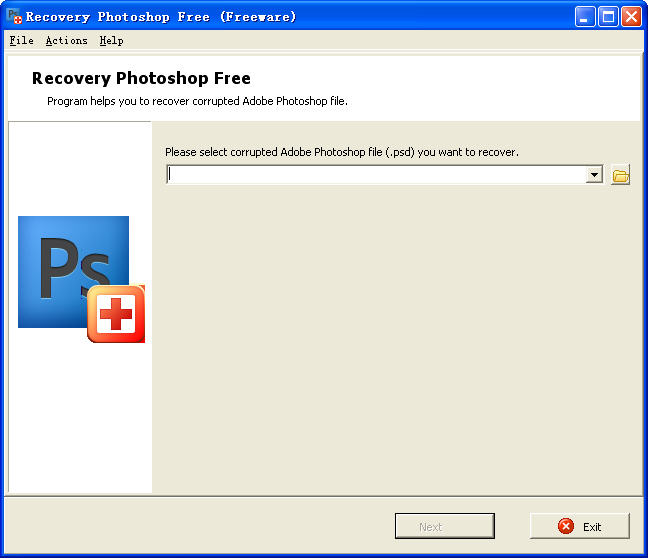
Task: Click the folder browse icon beside the file field
Action: point(620,175)
